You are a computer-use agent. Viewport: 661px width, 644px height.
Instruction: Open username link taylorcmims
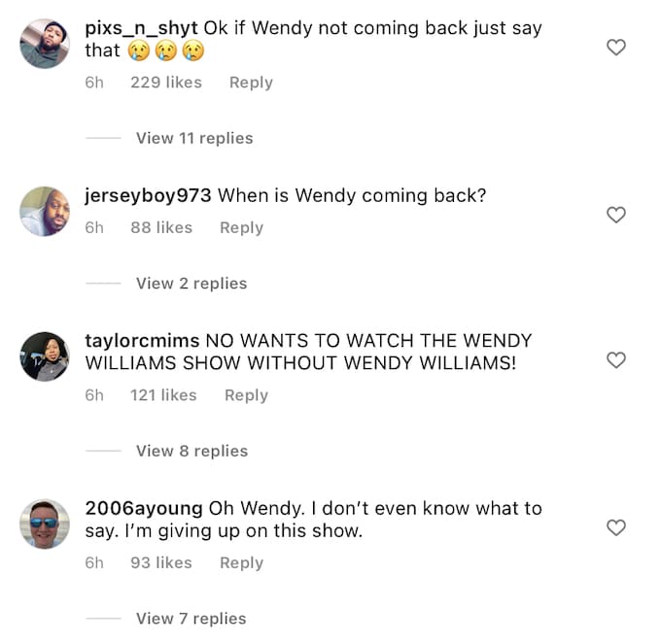coord(142,341)
